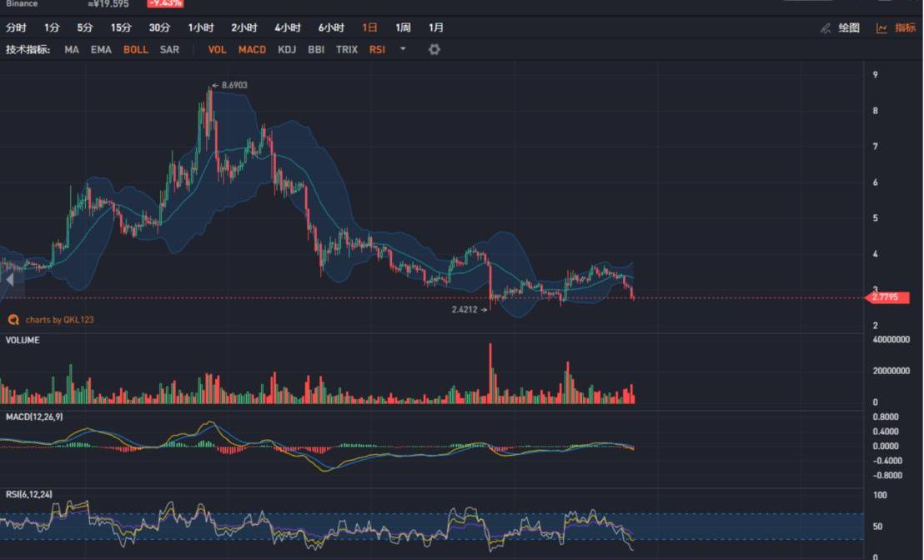Screen dimensions: 924x560
Task: Toggle the BOLL indicator off
Action: point(136,50)
